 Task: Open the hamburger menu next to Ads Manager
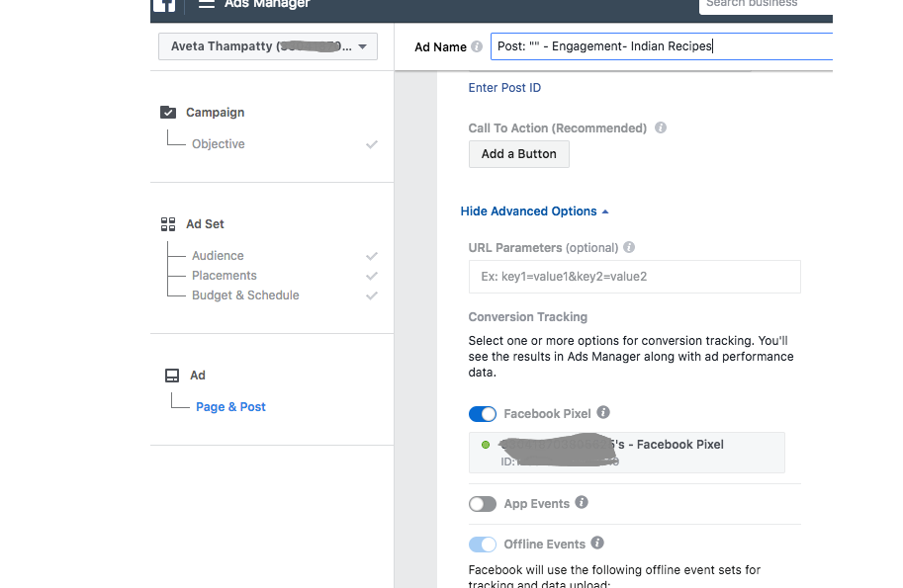point(206,4)
